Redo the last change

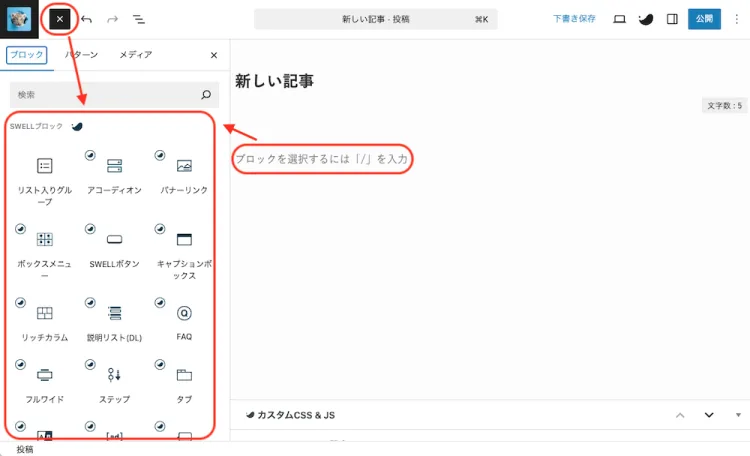tap(112, 19)
